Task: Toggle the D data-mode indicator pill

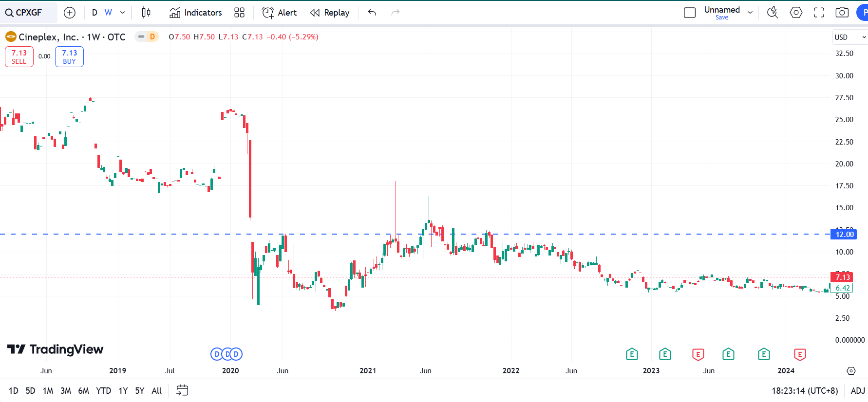Action: (147, 37)
